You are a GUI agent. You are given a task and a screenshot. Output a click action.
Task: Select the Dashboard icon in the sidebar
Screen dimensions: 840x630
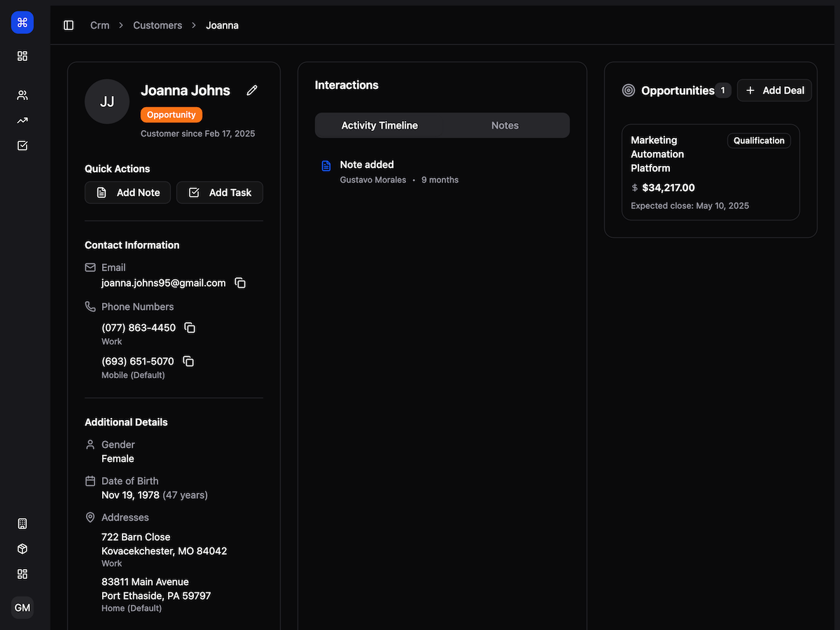[22, 56]
